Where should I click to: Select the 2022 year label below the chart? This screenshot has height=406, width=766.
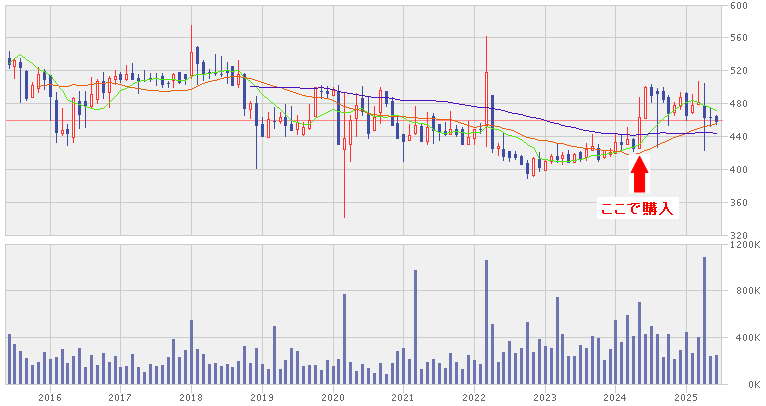coord(474,397)
